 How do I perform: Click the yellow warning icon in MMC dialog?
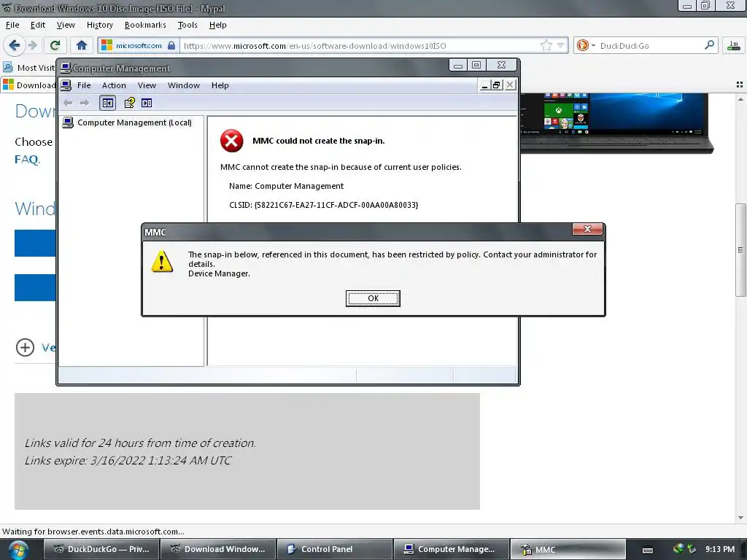(x=162, y=262)
